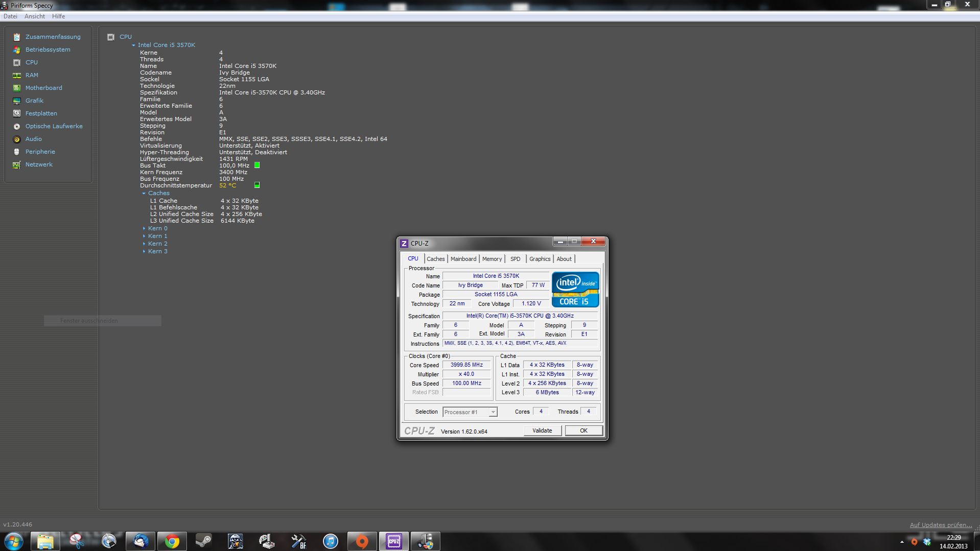Open the Zusammenfassung sidebar icon
Screen dimensions: 980x551
point(17,37)
